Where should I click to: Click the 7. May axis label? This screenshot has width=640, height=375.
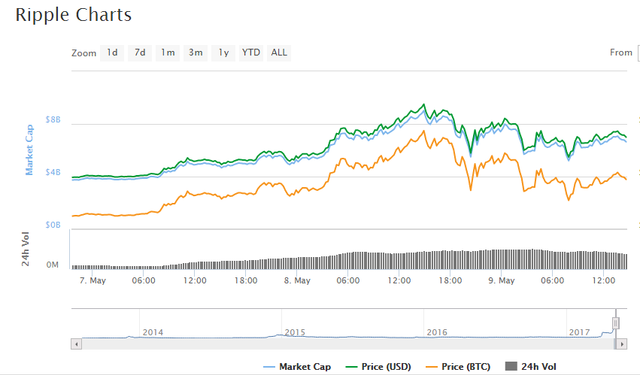(x=93, y=281)
